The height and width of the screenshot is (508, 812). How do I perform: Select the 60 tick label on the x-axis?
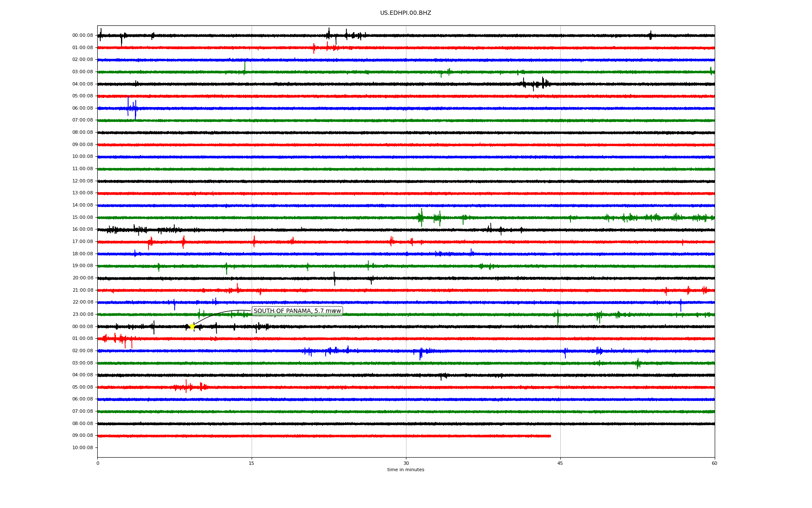pos(714,463)
